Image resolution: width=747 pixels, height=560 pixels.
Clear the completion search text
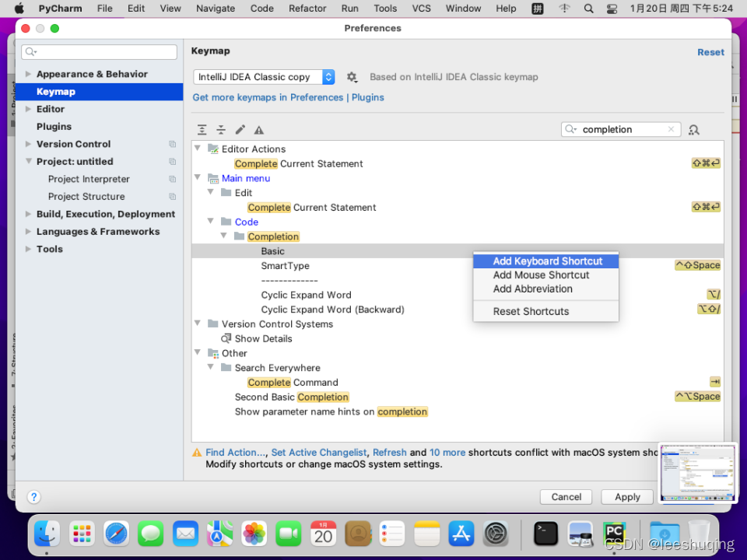coord(671,129)
